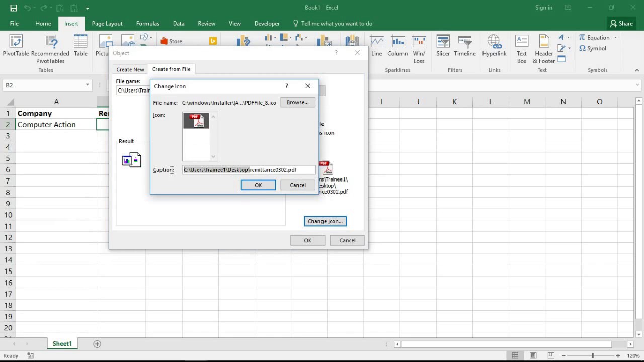Insert an Equation from Symbols group
The image size is (644, 362).
[x=594, y=38]
